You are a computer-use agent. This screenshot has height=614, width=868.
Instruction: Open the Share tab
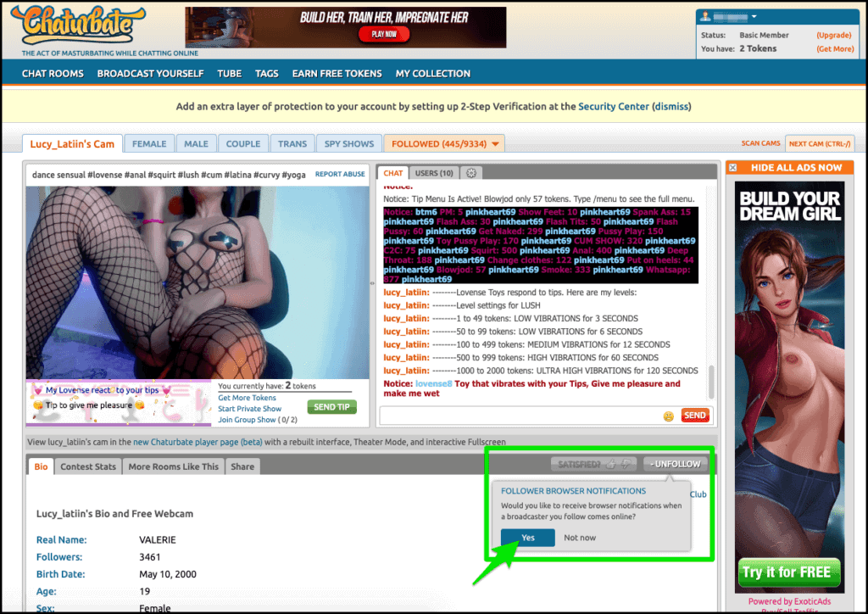(242, 466)
